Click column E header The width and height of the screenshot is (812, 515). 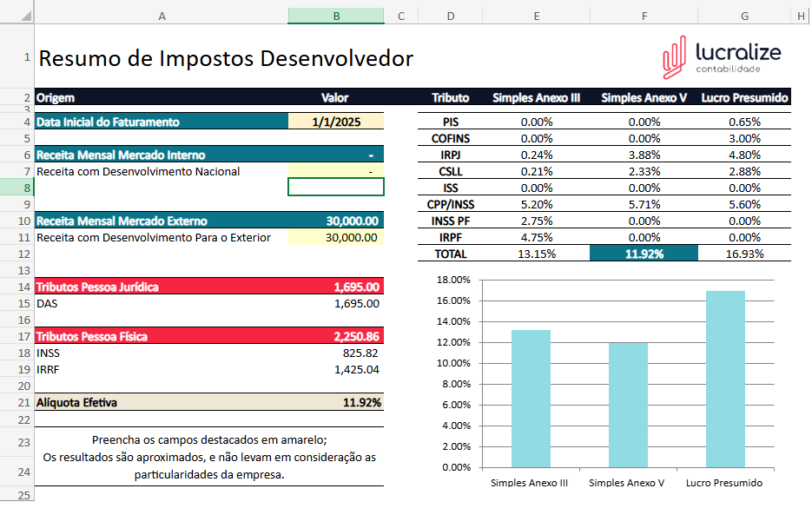click(537, 16)
